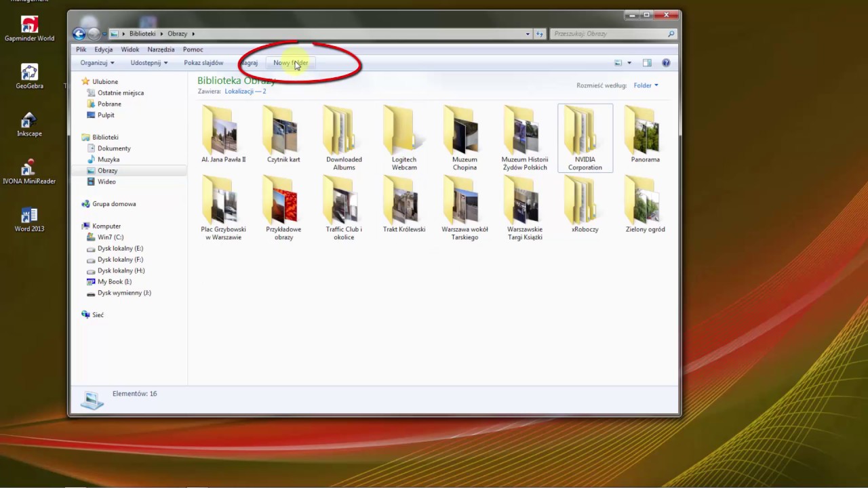Screen dimensions: 868x488
Task: Select Traffic Club i okolice folder
Action: pyautogui.click(x=344, y=208)
